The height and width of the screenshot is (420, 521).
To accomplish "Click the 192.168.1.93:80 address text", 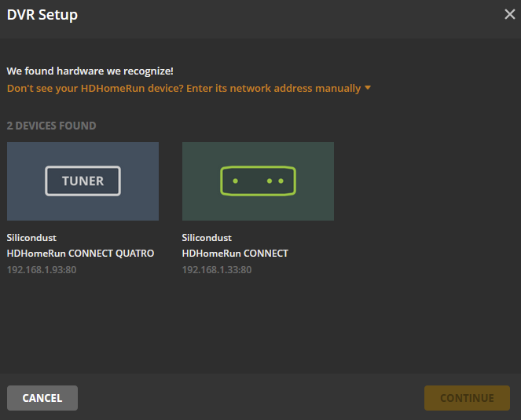I will pos(42,270).
